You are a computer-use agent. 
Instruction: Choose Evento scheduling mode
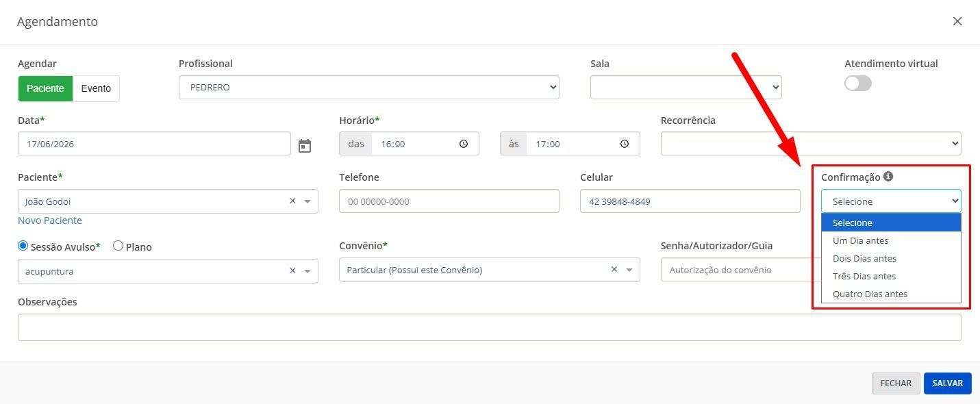click(96, 88)
